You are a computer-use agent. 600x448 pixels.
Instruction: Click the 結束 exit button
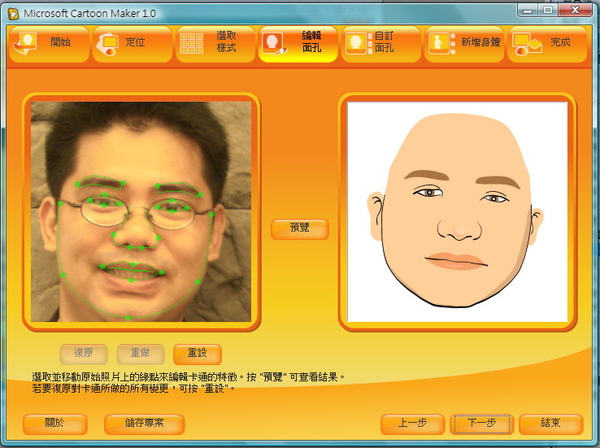tap(551, 424)
